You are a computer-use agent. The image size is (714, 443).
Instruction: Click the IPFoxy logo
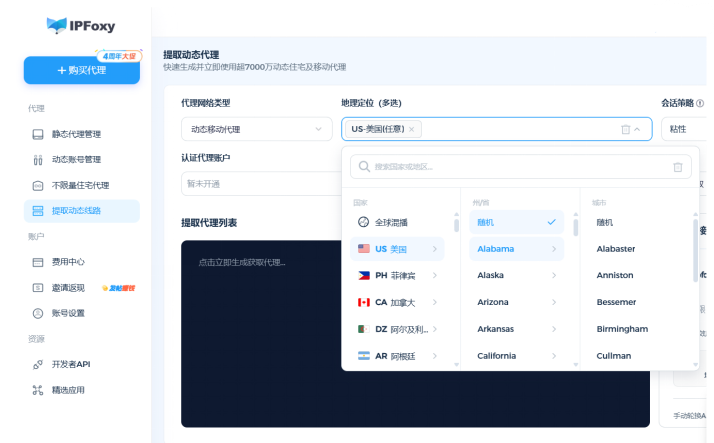tap(81, 25)
